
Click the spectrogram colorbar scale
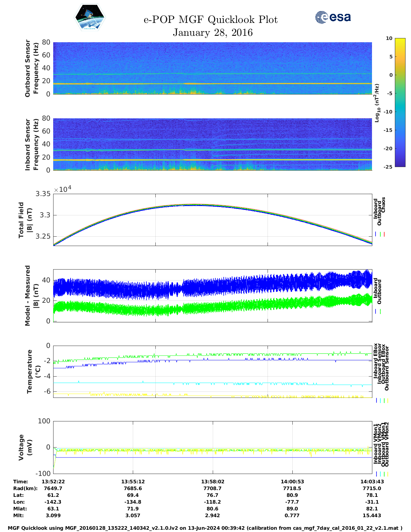coord(400,102)
